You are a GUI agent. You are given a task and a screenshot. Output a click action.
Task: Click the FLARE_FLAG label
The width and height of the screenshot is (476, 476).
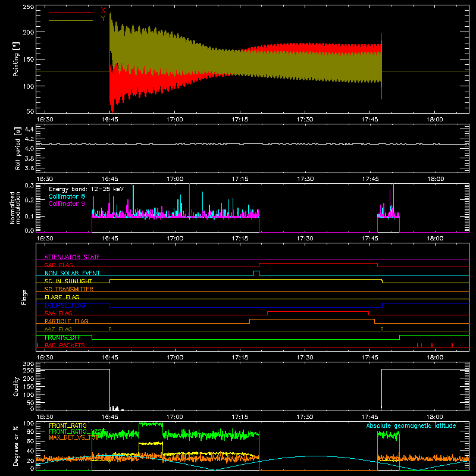click(62, 297)
